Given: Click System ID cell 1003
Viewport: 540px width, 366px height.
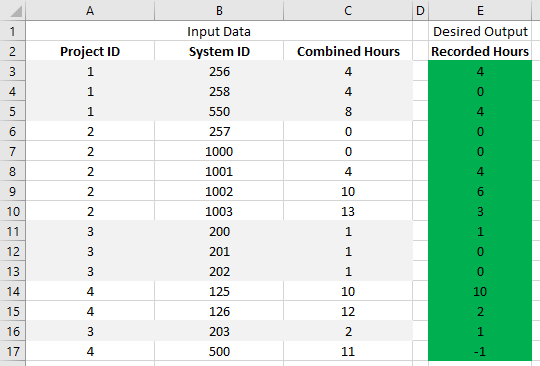Looking at the screenshot, I should (x=219, y=211).
